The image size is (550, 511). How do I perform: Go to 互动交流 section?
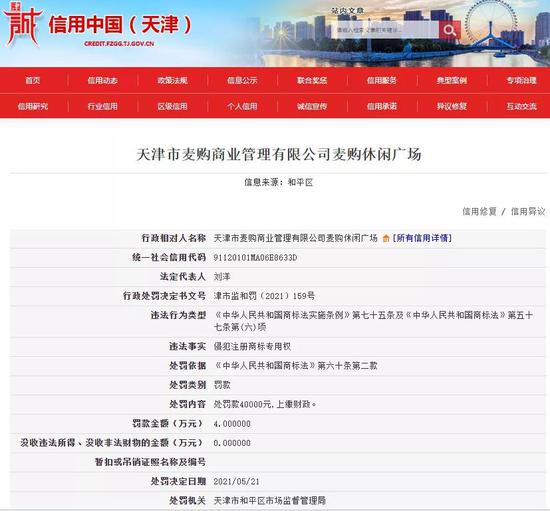[x=522, y=106]
